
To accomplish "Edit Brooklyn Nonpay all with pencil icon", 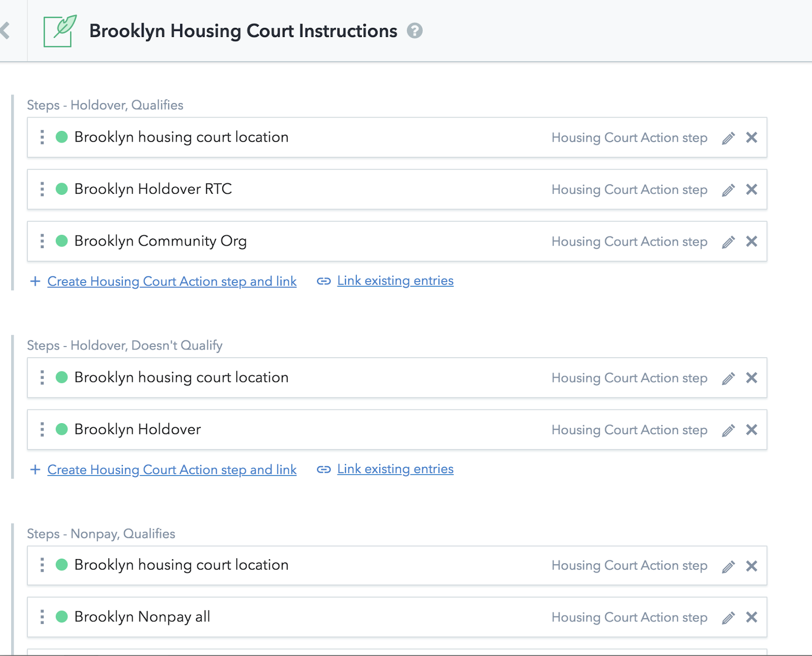I will coord(728,617).
